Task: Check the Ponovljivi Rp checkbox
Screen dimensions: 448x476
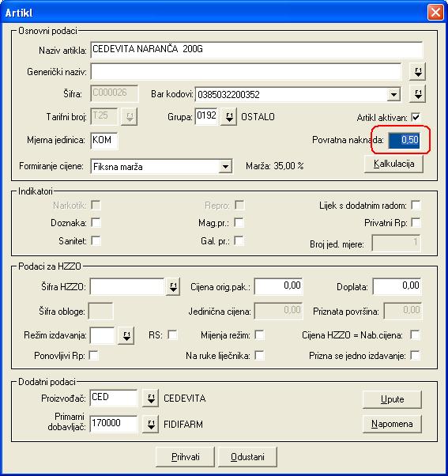Action: click(94, 355)
